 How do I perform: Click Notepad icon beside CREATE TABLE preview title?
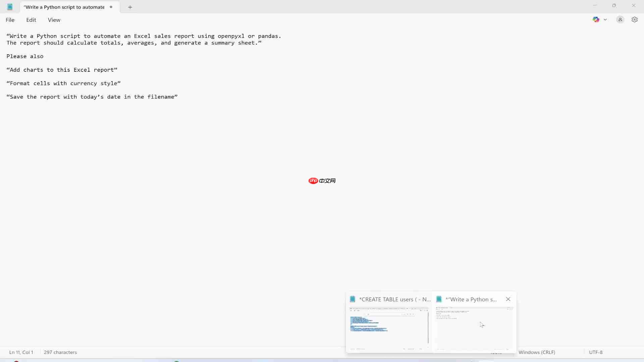click(x=353, y=299)
